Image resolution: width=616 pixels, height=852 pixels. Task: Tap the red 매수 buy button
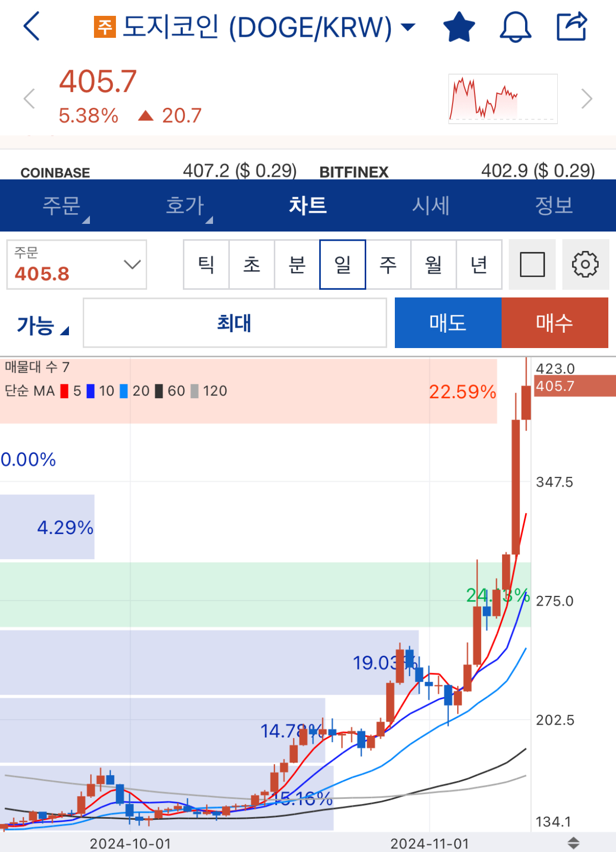click(555, 323)
